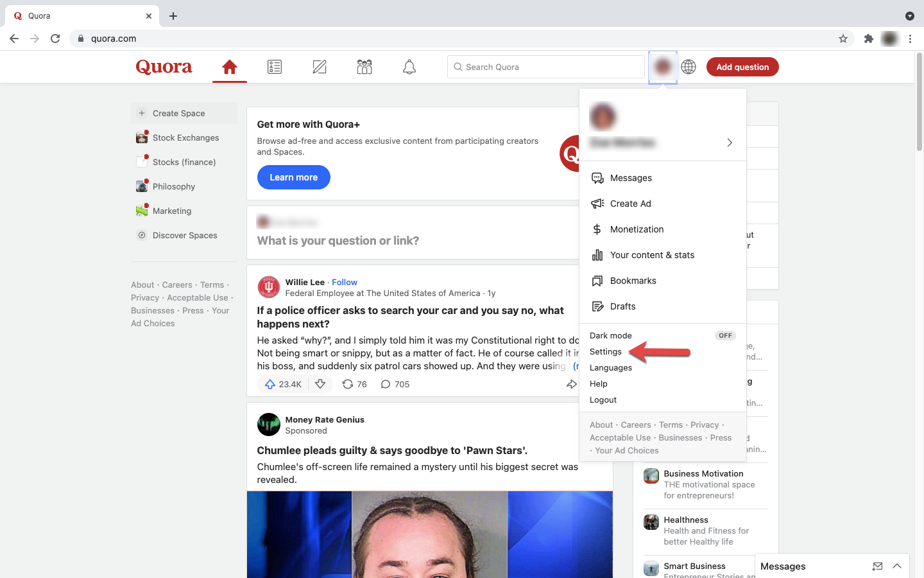Open comments on the police officer answer
The image size is (924, 578).
(x=394, y=383)
